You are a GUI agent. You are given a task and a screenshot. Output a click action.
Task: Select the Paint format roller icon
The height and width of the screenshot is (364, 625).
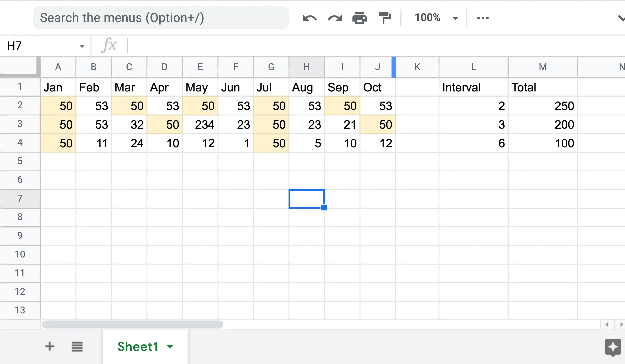pos(384,18)
